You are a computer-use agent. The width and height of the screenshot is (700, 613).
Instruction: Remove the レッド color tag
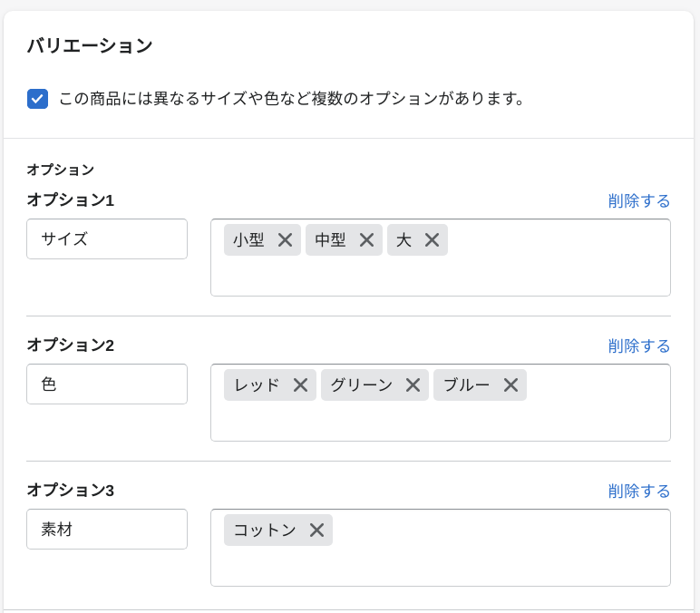[300, 384]
